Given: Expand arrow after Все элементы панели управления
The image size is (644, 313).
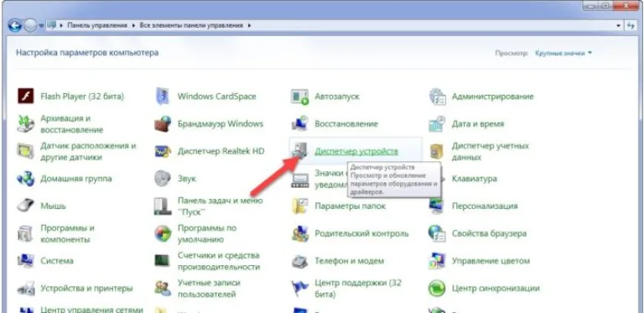Looking at the screenshot, I should tap(249, 25).
